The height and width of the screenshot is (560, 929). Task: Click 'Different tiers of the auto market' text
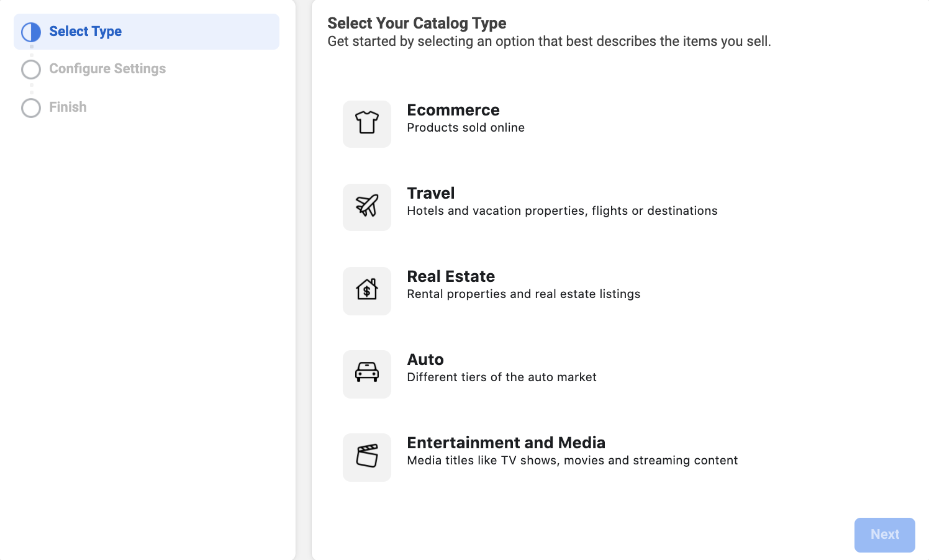coord(501,377)
